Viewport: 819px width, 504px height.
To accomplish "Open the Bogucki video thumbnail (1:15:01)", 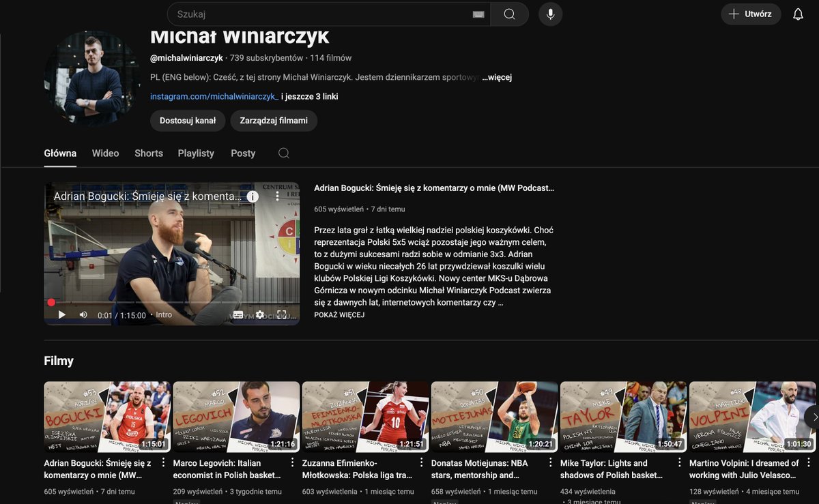I will [x=108, y=417].
